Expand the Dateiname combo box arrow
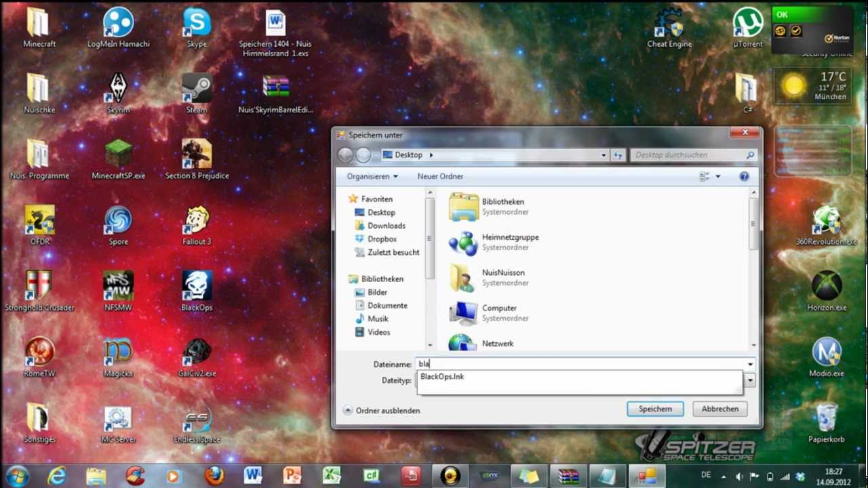868x488 pixels. (x=750, y=365)
